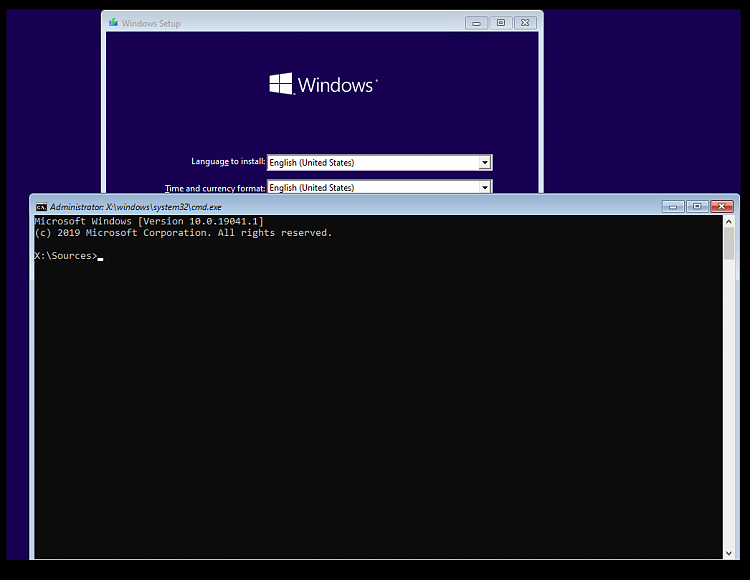Screen dimensions: 750x580
Task: Click the 'Language to install:' label
Action: tap(228, 162)
